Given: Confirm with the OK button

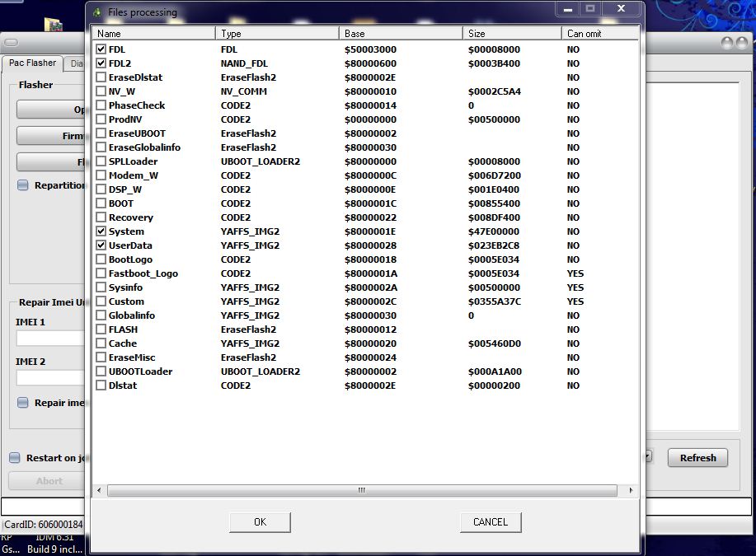Looking at the screenshot, I should coord(260,522).
